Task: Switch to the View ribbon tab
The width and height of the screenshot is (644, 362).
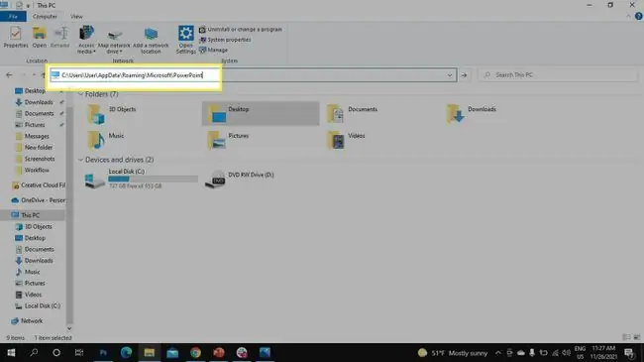Action: [76, 17]
